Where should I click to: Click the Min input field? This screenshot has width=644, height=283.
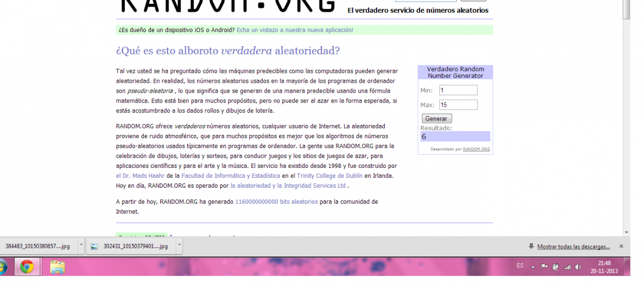click(458, 90)
